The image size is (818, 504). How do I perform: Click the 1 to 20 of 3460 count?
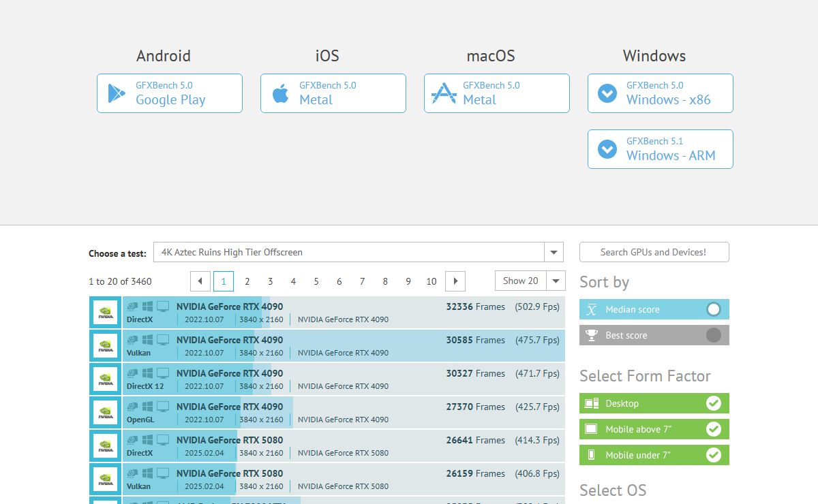pyautogui.click(x=120, y=281)
